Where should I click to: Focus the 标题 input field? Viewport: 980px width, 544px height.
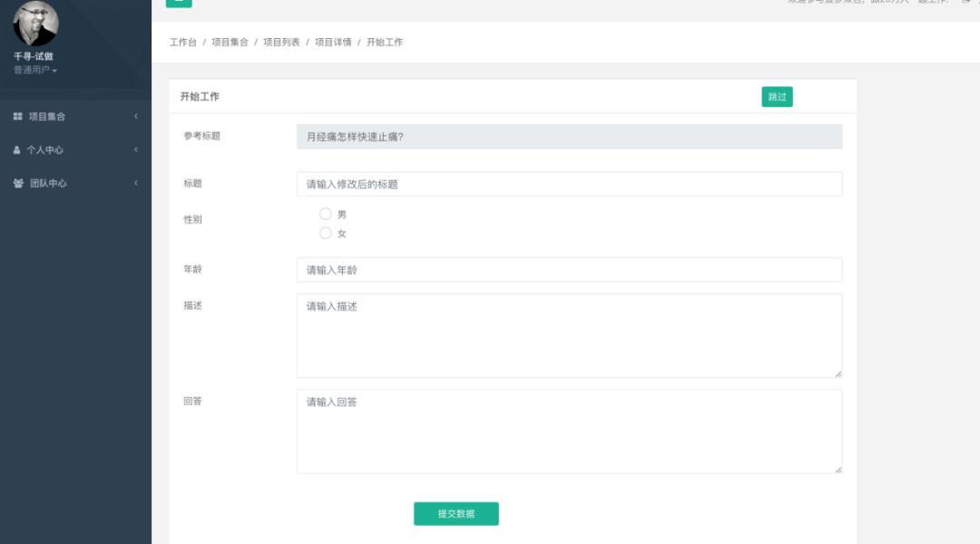tap(569, 183)
